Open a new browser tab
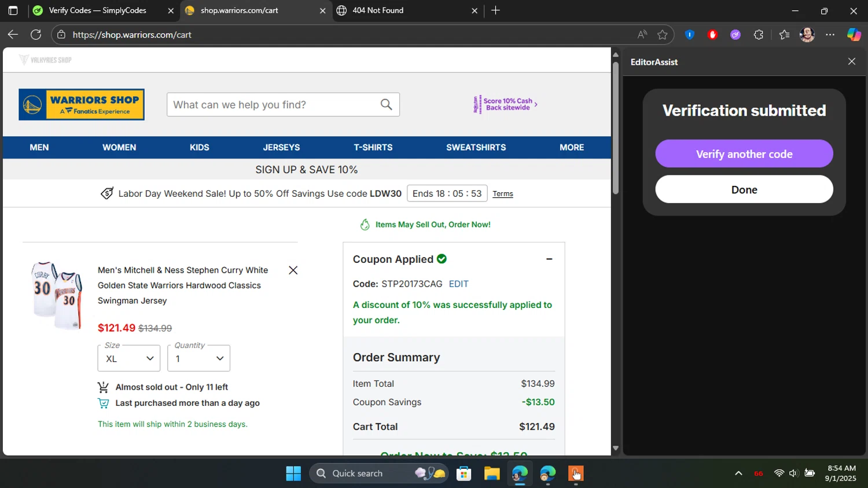Image resolution: width=868 pixels, height=488 pixels. (495, 10)
